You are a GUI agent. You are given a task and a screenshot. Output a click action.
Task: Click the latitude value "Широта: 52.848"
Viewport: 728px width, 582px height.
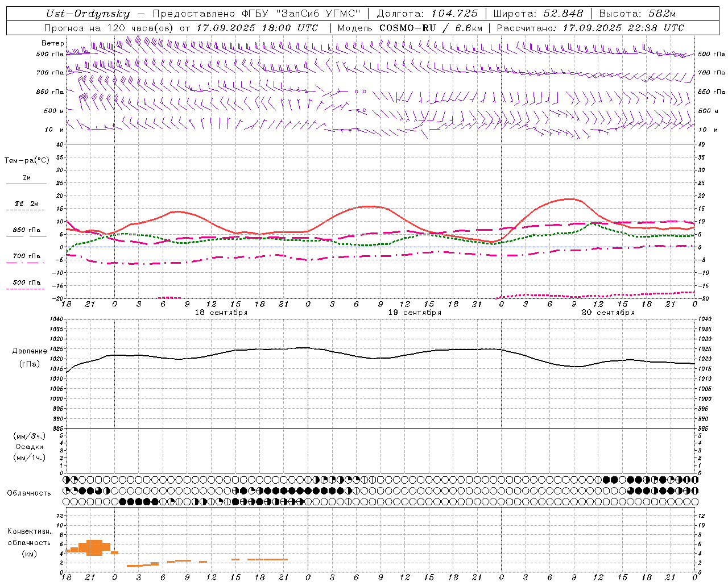539,14
